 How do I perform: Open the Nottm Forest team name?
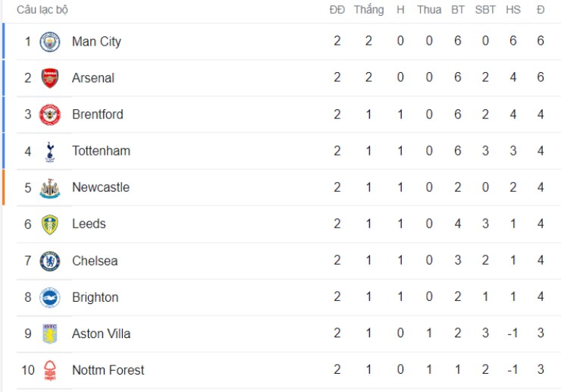pos(108,370)
